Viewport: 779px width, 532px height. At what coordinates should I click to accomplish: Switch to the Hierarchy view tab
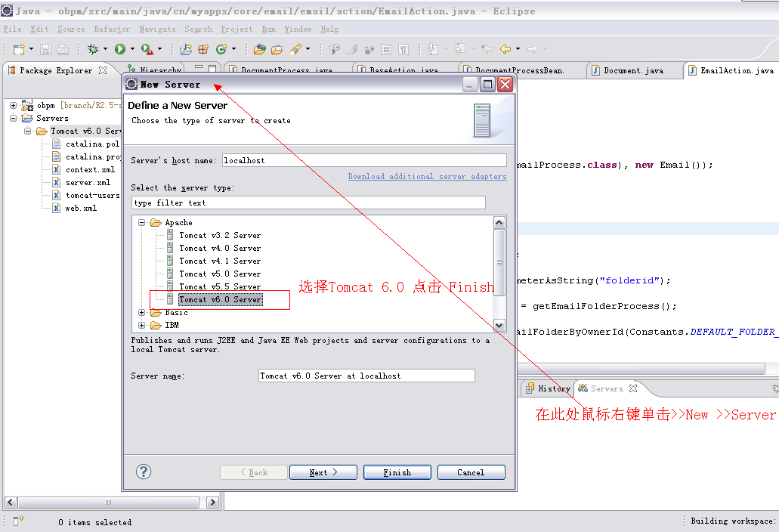tap(155, 70)
